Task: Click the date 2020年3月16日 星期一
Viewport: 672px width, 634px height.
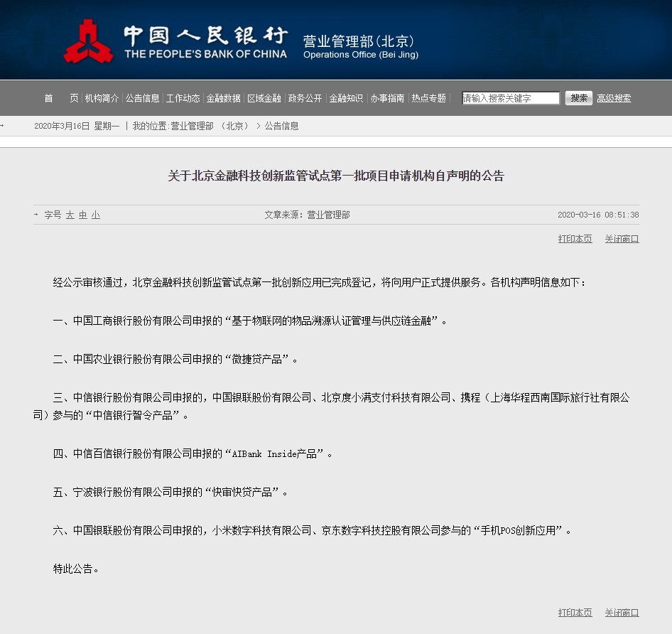Action: (x=77, y=126)
